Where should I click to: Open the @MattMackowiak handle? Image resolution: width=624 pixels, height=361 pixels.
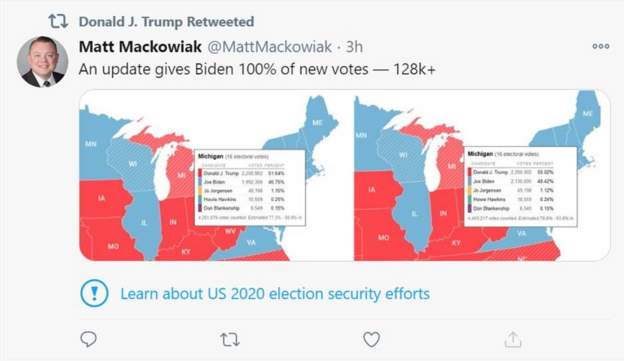pos(269,47)
